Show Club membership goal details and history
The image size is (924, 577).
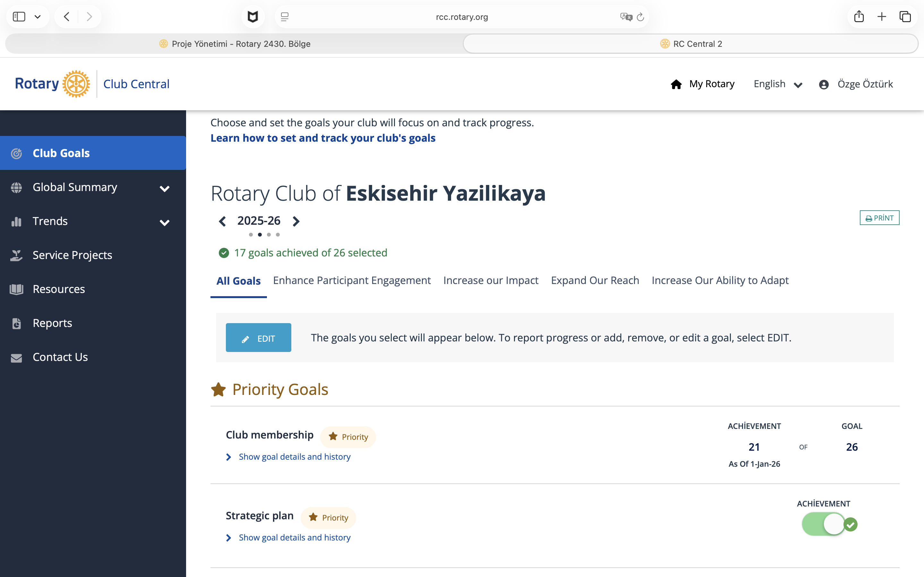click(x=294, y=457)
